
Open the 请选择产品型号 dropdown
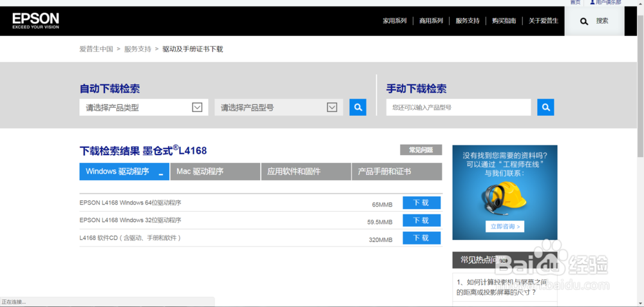[279, 107]
